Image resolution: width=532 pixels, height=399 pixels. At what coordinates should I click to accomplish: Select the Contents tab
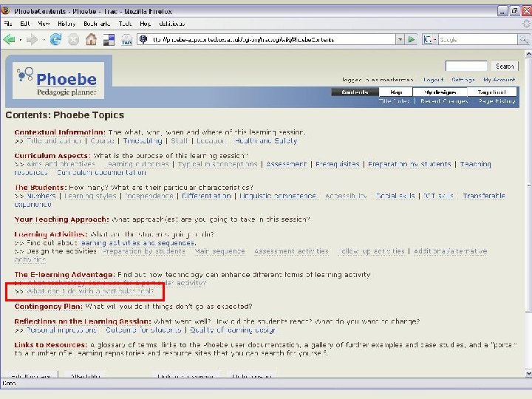(x=355, y=92)
